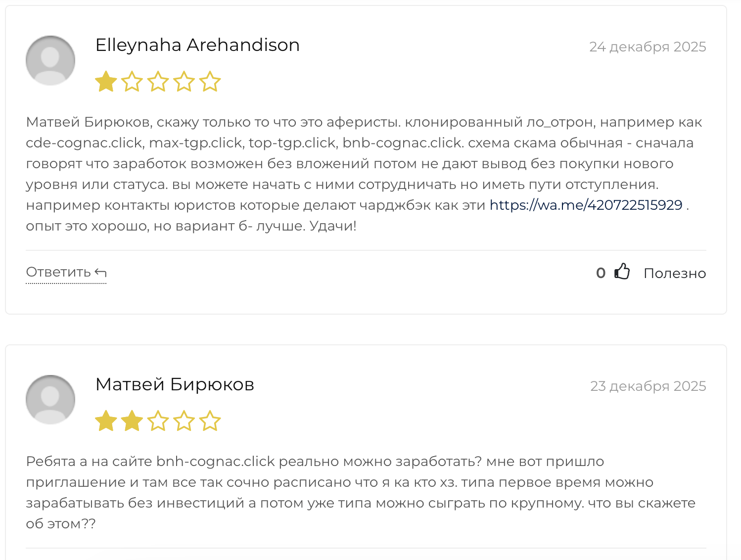Click fifth star in Матвей's rating
Image resolution: width=741 pixels, height=560 pixels.
(210, 421)
